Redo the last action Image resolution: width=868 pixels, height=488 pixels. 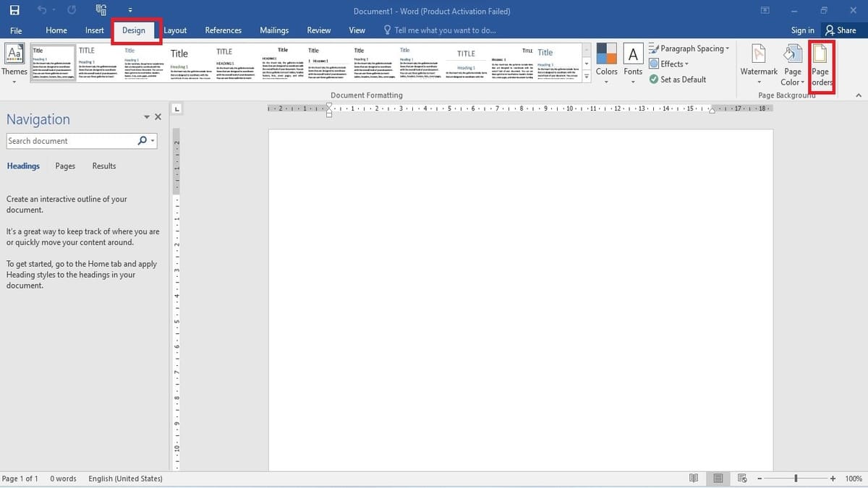(x=72, y=11)
